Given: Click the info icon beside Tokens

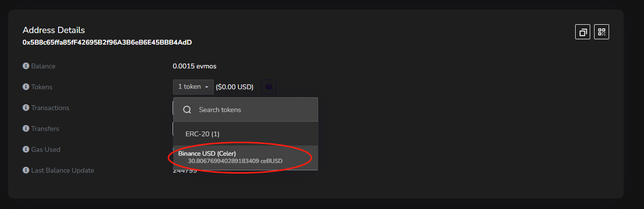Looking at the screenshot, I should click(x=26, y=87).
